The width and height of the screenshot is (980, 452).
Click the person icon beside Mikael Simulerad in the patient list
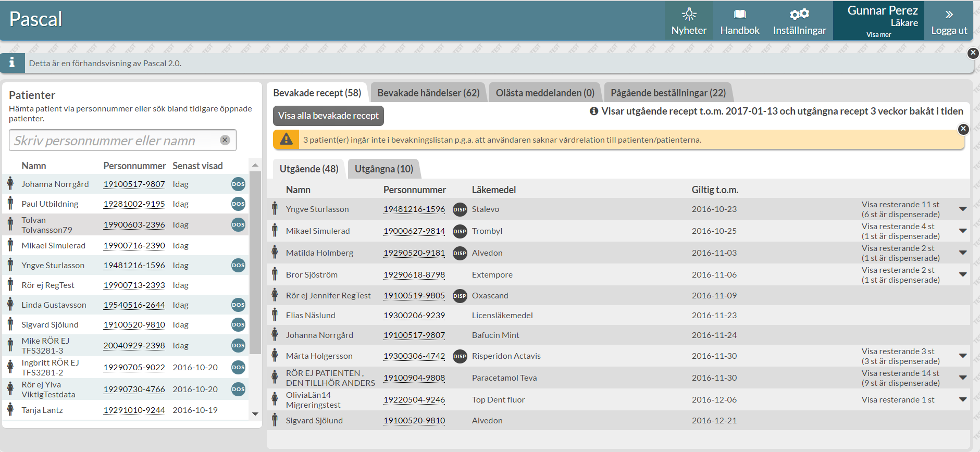(10, 245)
